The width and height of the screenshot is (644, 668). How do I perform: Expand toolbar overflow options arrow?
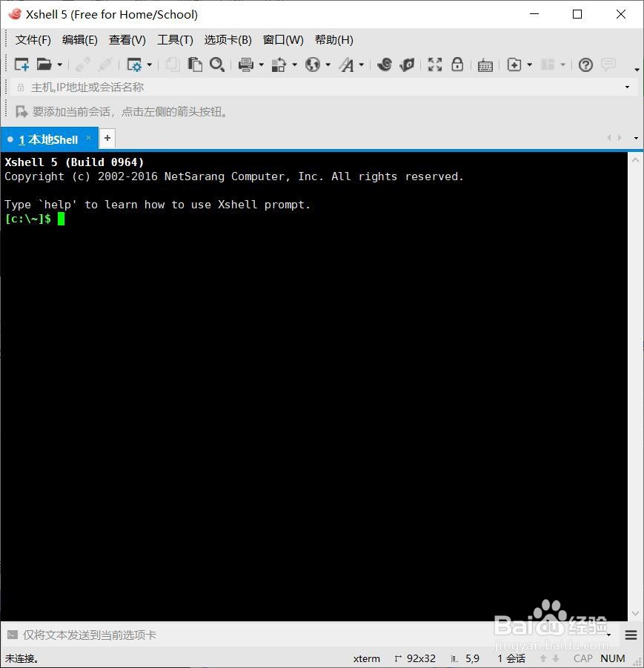click(x=637, y=69)
